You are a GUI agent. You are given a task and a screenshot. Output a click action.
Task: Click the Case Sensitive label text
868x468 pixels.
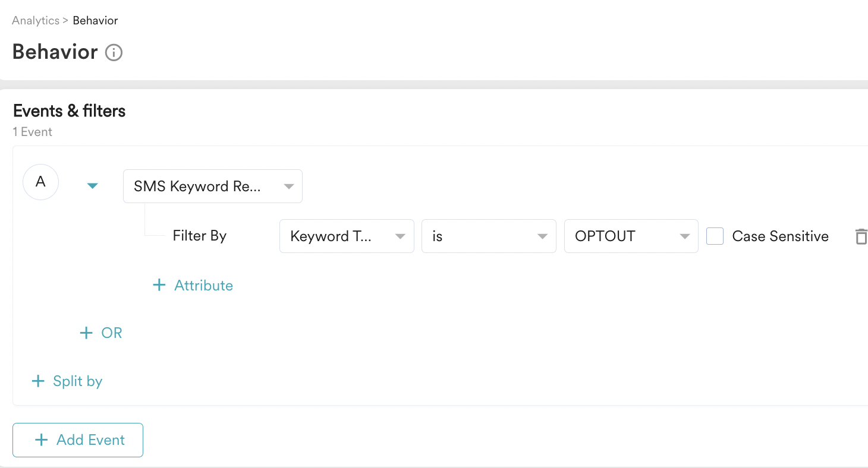780,236
